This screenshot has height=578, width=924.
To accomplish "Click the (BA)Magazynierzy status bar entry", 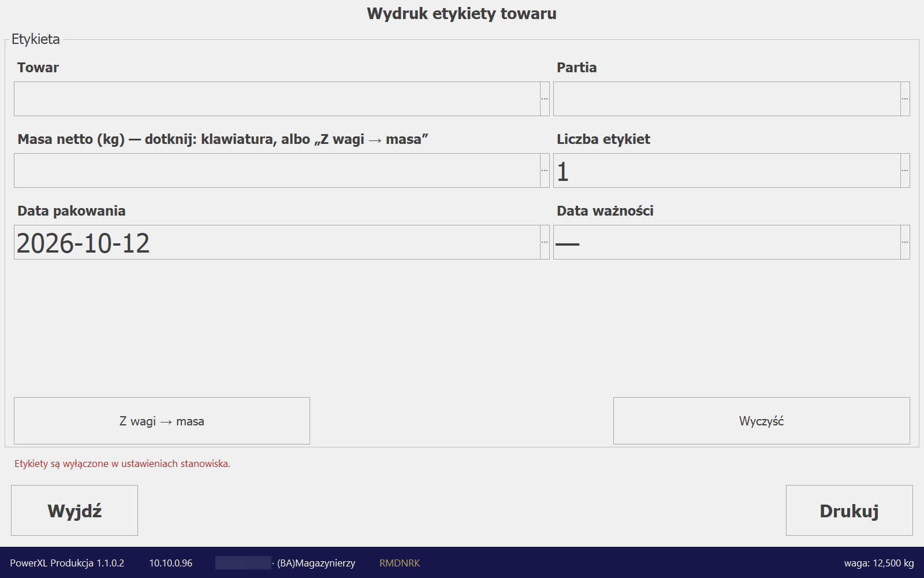I will coord(316,563).
